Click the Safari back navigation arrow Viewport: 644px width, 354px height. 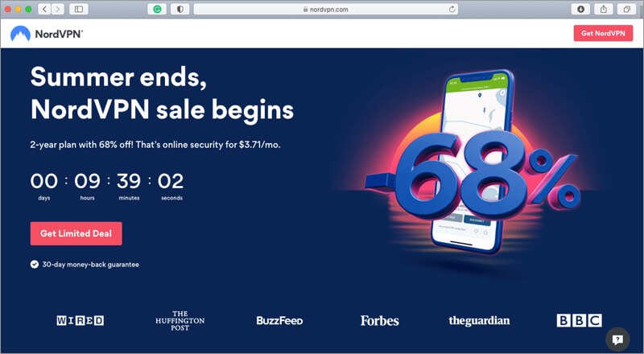coord(44,9)
